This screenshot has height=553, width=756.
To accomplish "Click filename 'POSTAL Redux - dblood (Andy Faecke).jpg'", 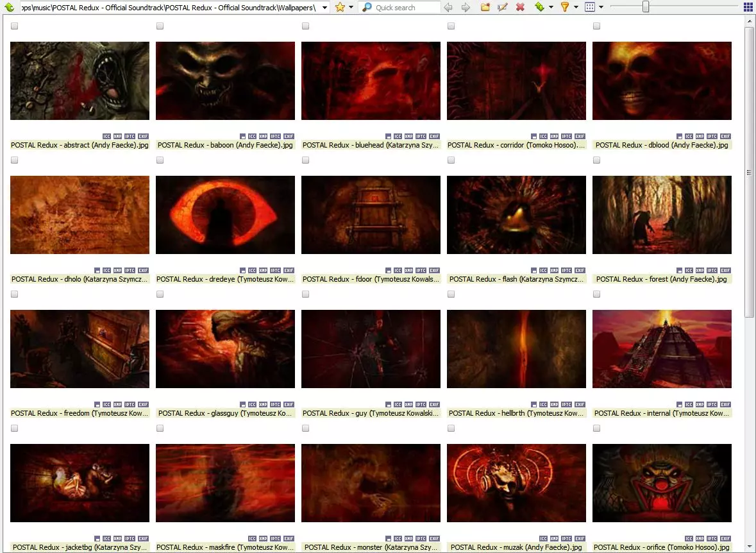I will (x=662, y=145).
